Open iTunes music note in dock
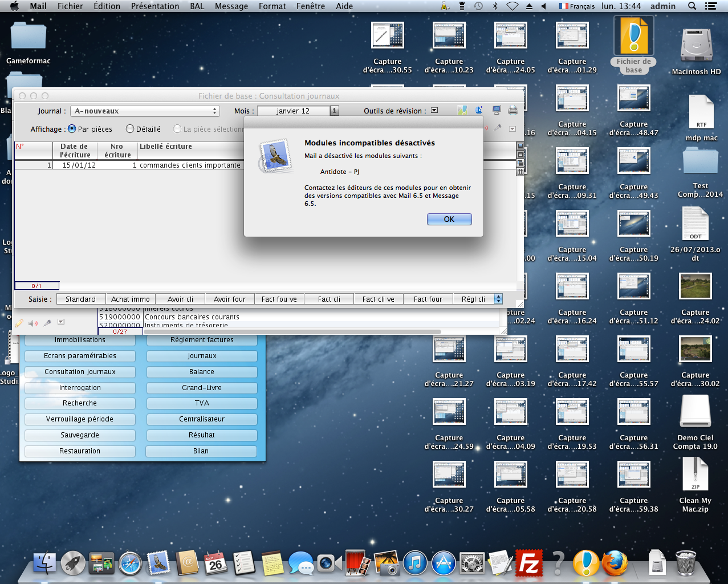Image resolution: width=728 pixels, height=584 pixels. click(415, 563)
